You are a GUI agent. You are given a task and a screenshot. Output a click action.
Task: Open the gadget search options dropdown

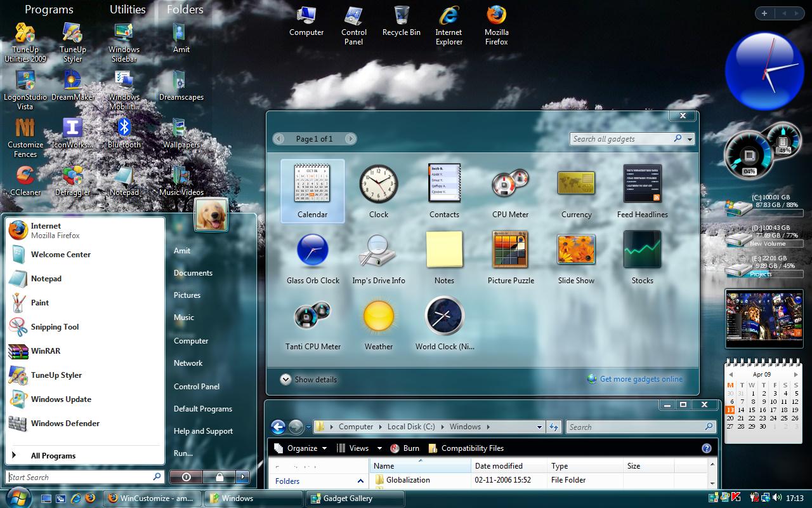click(x=690, y=139)
